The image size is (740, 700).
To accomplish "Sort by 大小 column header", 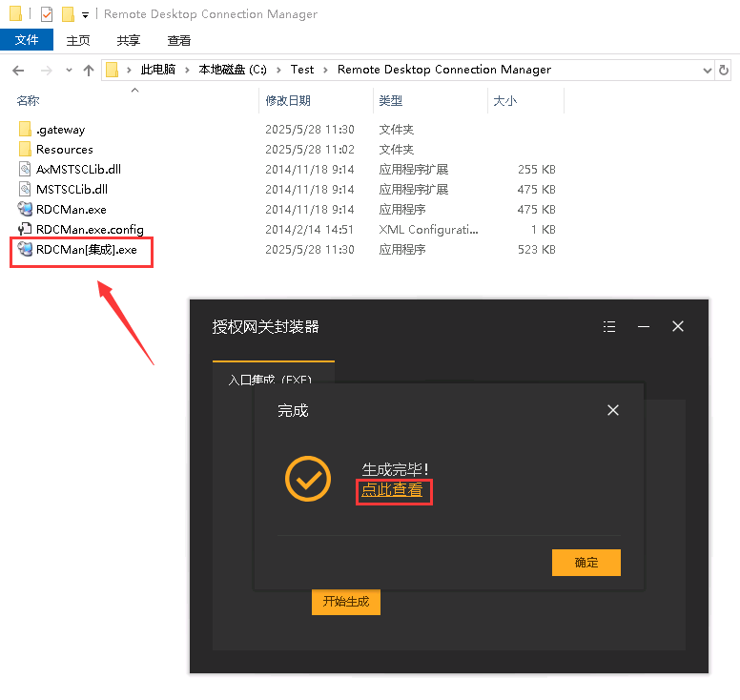I will (x=505, y=100).
